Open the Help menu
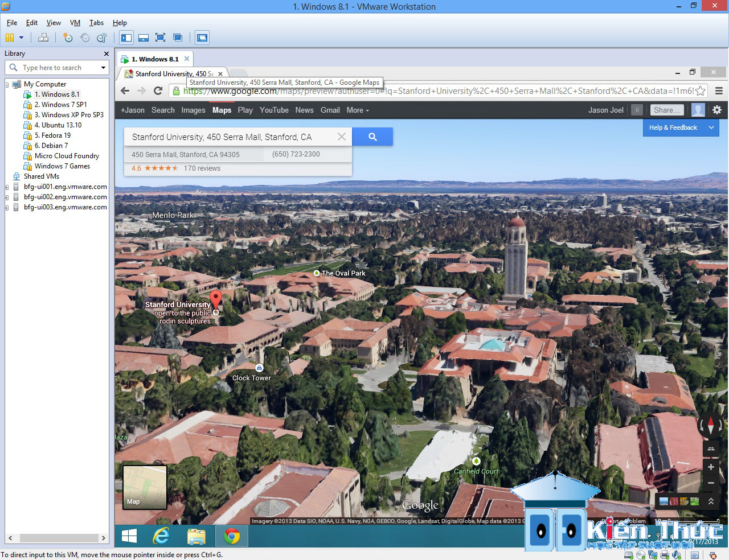 coord(120,23)
